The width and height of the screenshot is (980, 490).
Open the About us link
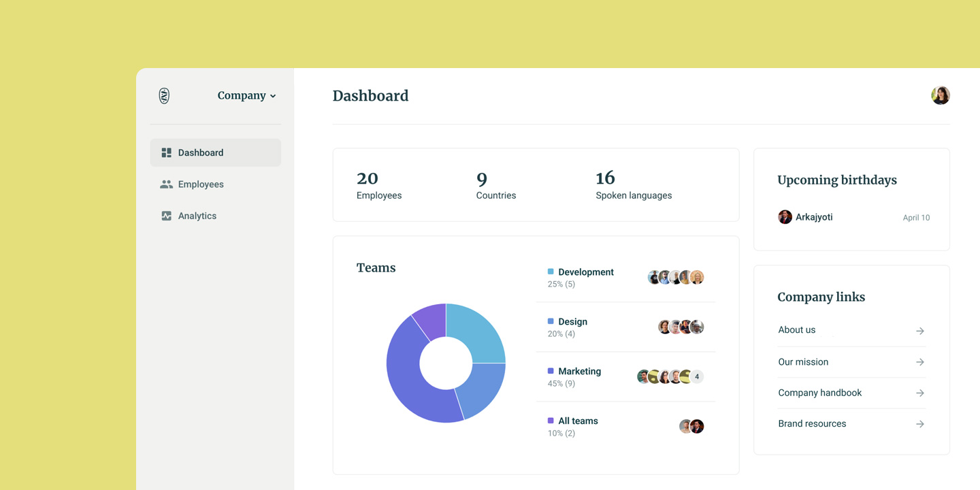pos(797,330)
